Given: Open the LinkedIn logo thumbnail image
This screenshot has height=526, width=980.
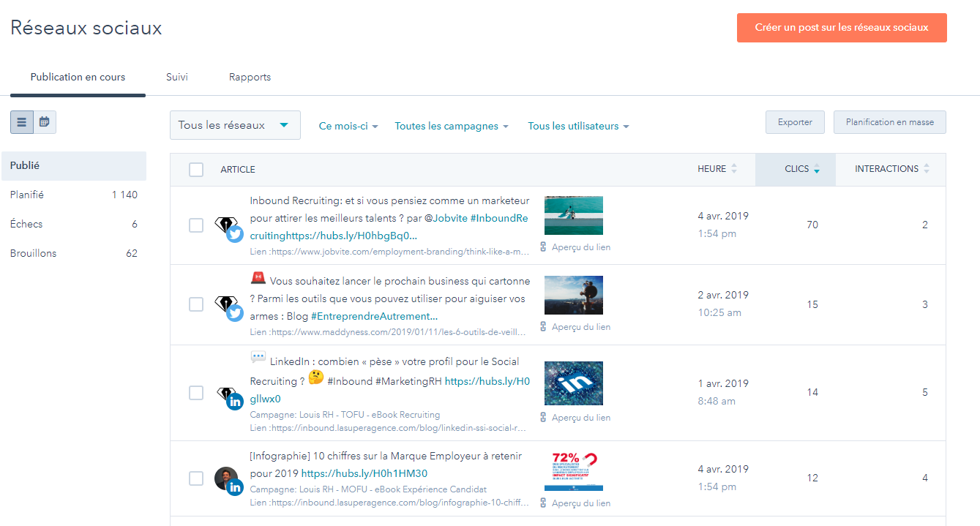Looking at the screenshot, I should [574, 383].
